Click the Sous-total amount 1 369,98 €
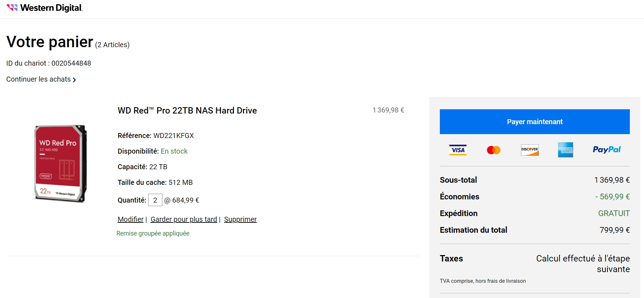Viewport: 644px width, 298px height. click(x=612, y=180)
